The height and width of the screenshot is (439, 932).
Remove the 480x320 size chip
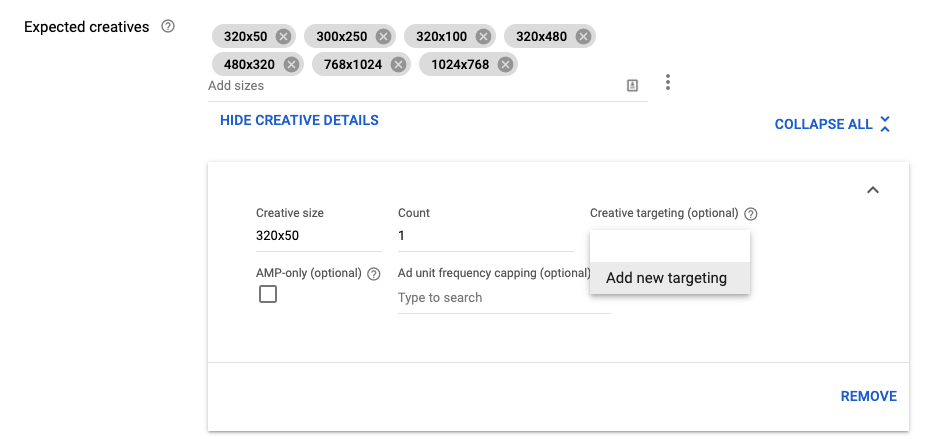pyautogui.click(x=291, y=65)
